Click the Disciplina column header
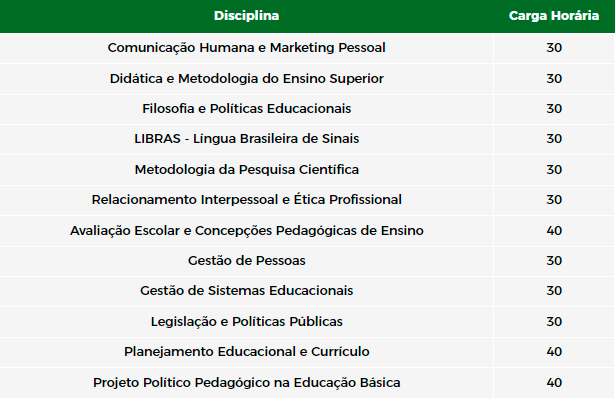The image size is (615, 398). (246, 16)
